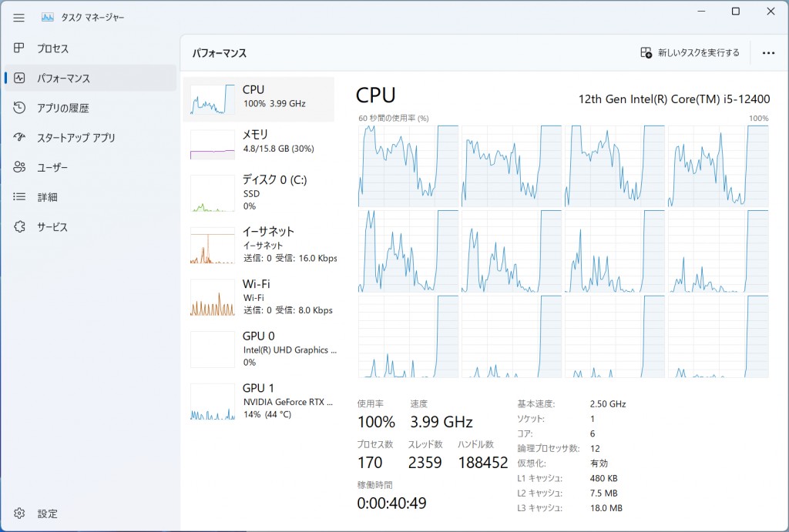This screenshot has height=532, width=789.
Task: Open the App history icon
Action: (x=20, y=108)
